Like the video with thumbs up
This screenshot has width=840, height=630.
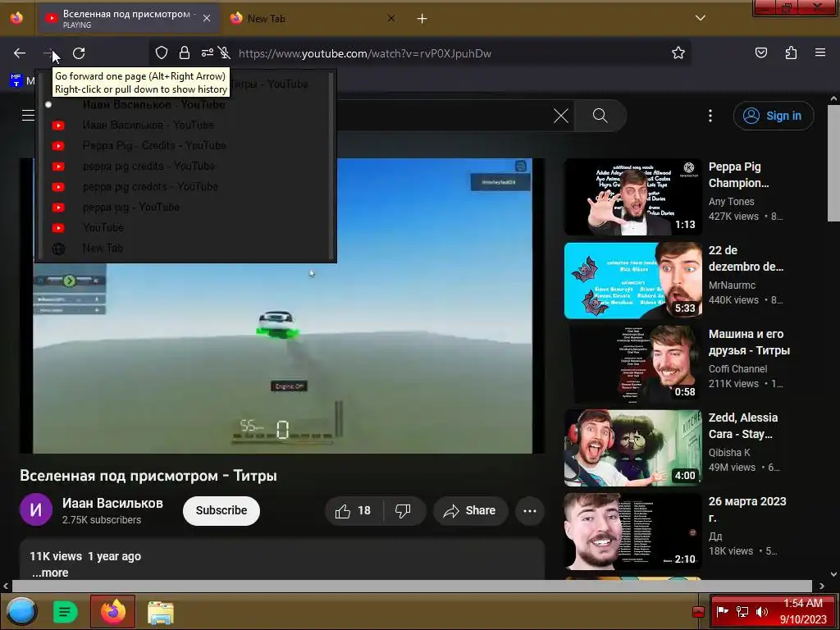point(354,510)
